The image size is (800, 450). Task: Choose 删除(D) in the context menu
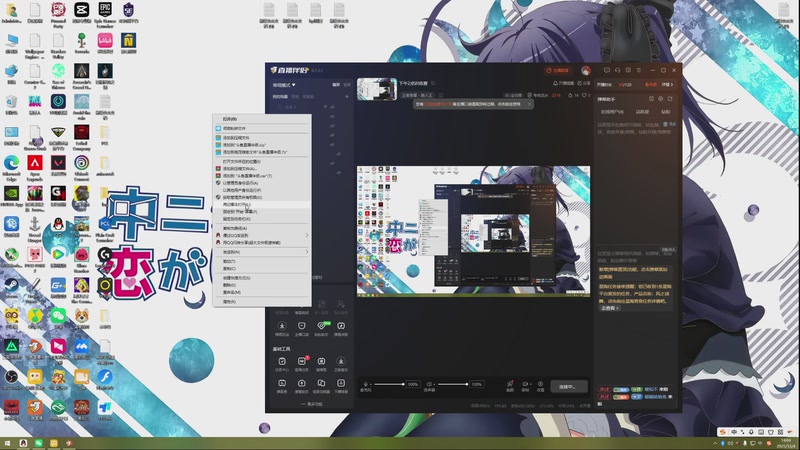click(262, 285)
